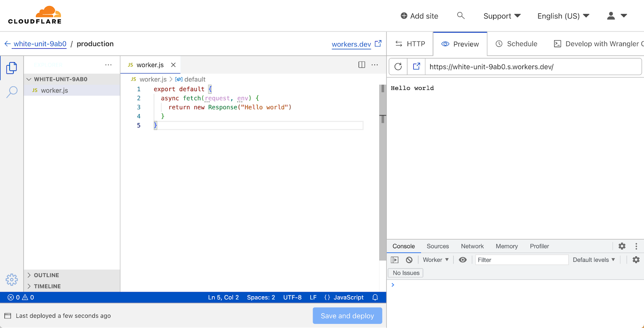
Task: Open the Default levels dropdown
Action: pos(594,260)
